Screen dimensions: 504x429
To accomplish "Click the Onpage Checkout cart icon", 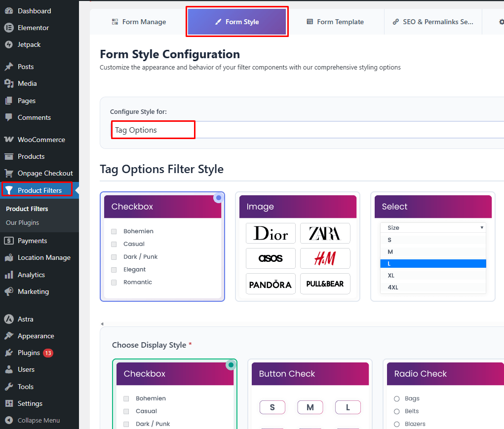I will click(x=9, y=173).
